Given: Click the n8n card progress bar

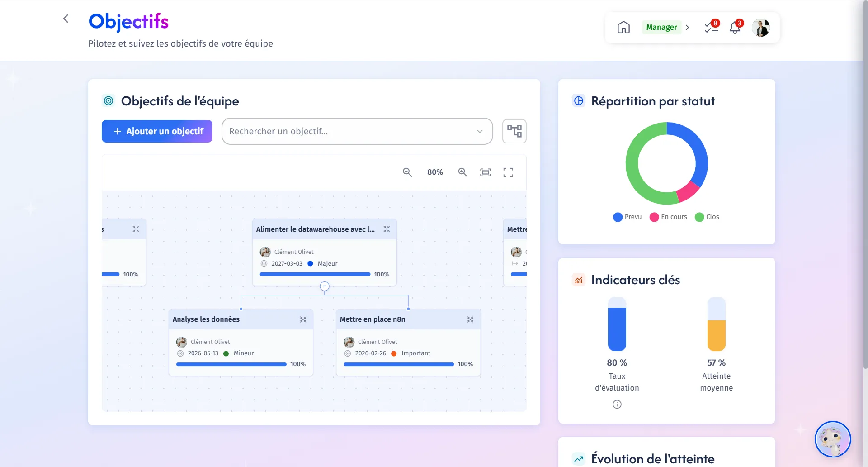Looking at the screenshot, I should pyautogui.click(x=399, y=364).
